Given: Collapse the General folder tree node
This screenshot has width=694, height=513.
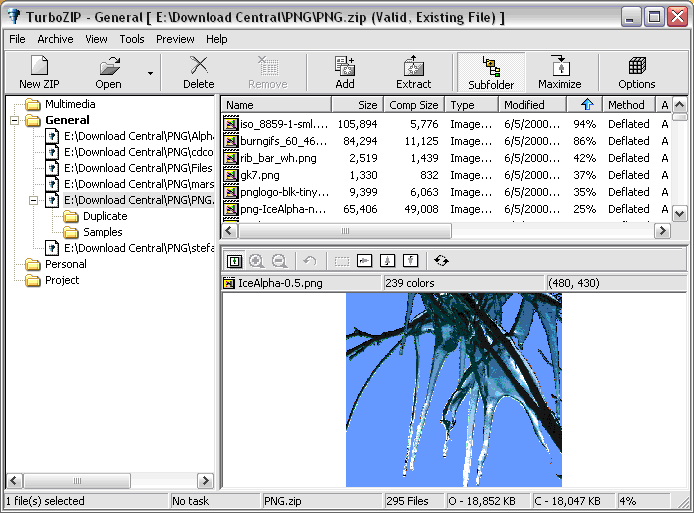Looking at the screenshot, I should pos(15,120).
